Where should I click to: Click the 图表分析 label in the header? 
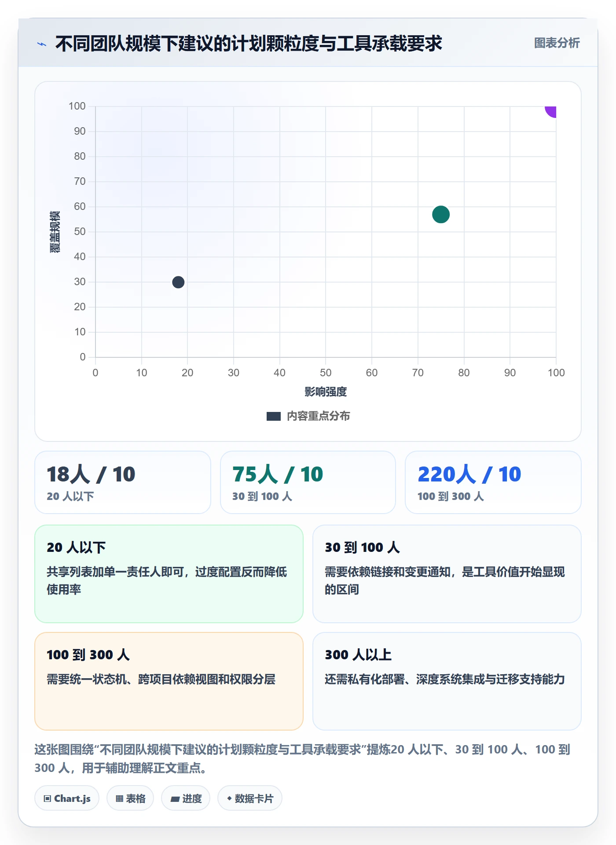(557, 43)
